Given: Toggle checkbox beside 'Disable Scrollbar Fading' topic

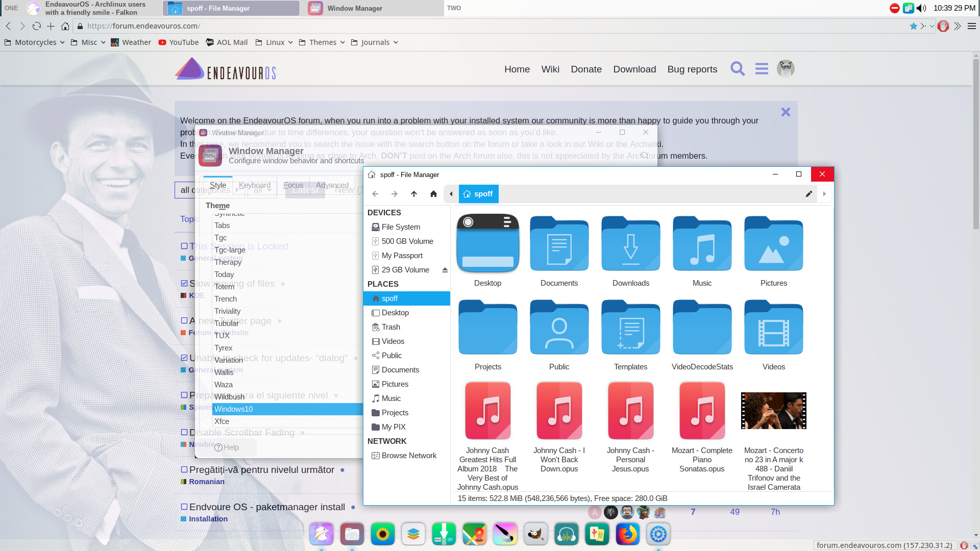Looking at the screenshot, I should point(184,432).
